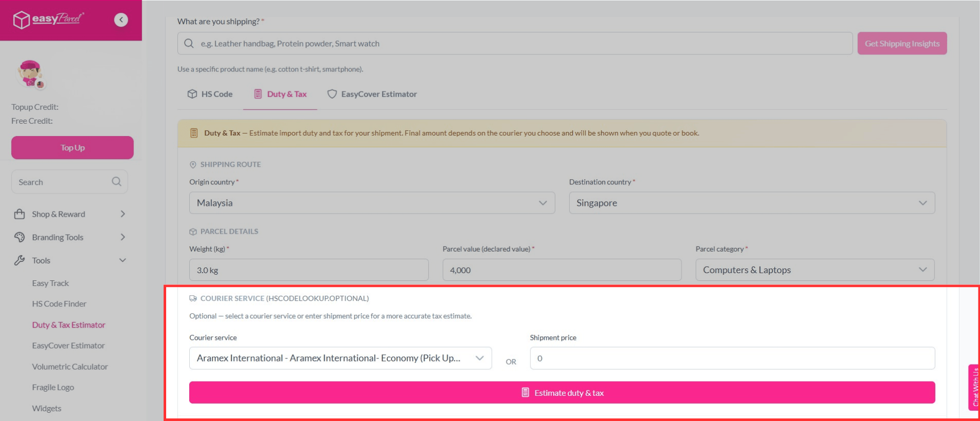Open HS Code Finder in sidebar

click(x=59, y=303)
